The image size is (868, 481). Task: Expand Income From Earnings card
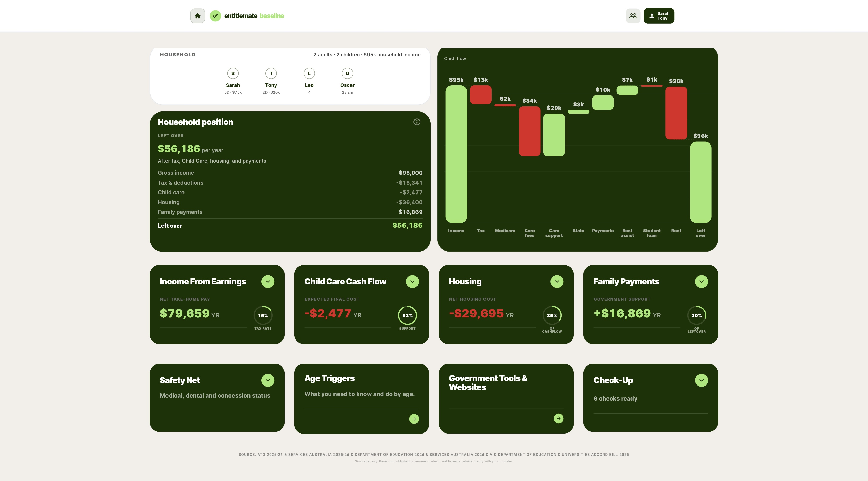268,281
